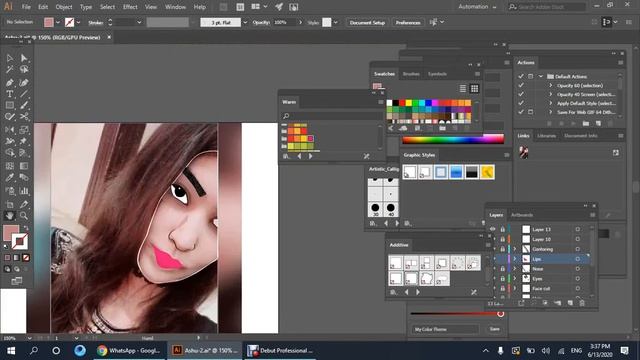This screenshot has height=360, width=640.
Task: Toggle the lock on Layer 10
Action: coord(502,239)
